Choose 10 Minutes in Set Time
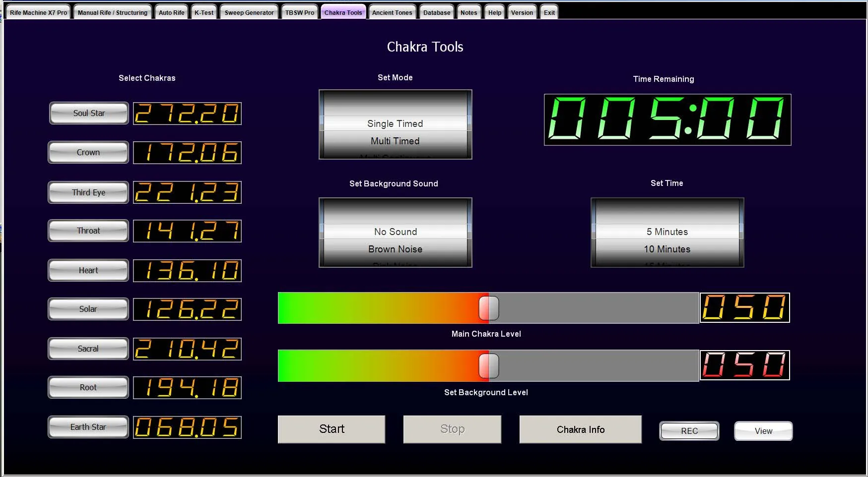Image resolution: width=868 pixels, height=477 pixels. [667, 249]
